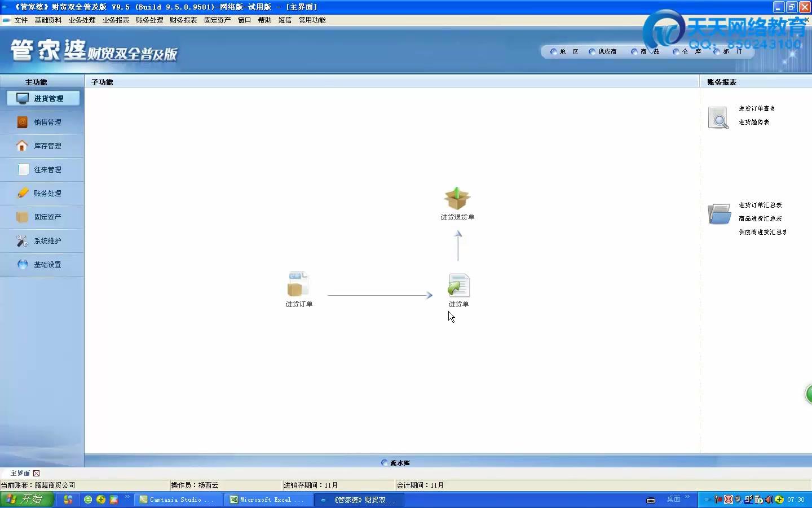This screenshot has height=508, width=812.
Task: Close the 主界面 tab
Action: click(37, 474)
